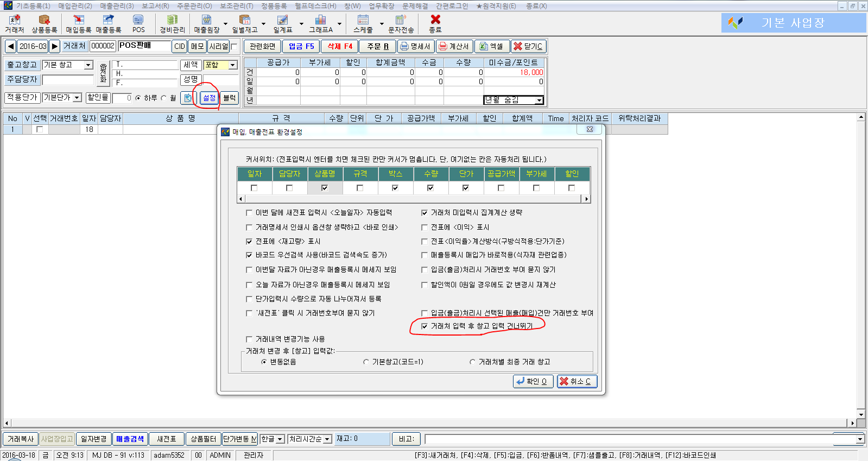
Task: Toggle the 일자 cursor position checkbox
Action: tap(254, 188)
